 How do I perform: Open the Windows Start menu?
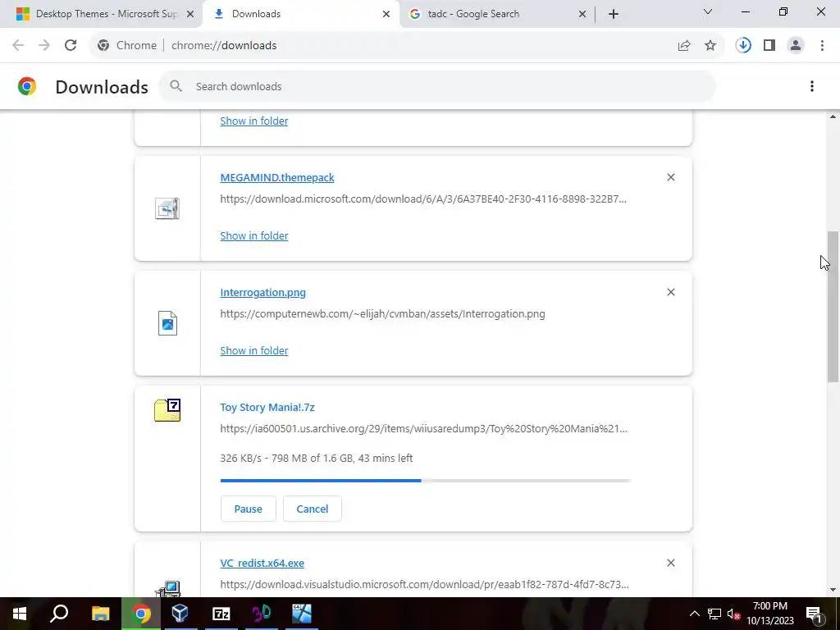click(20, 614)
